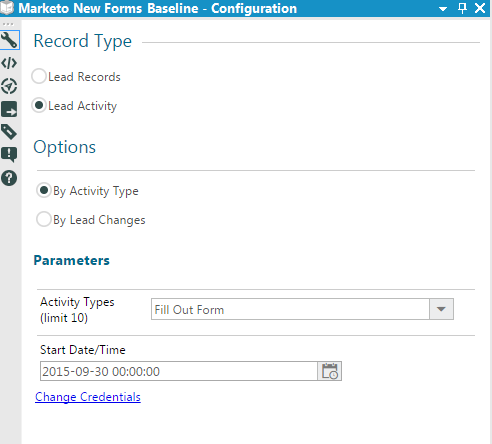Viewport: 492px width, 444px height.
Task: Open the Help question mark icon
Action: 9,178
